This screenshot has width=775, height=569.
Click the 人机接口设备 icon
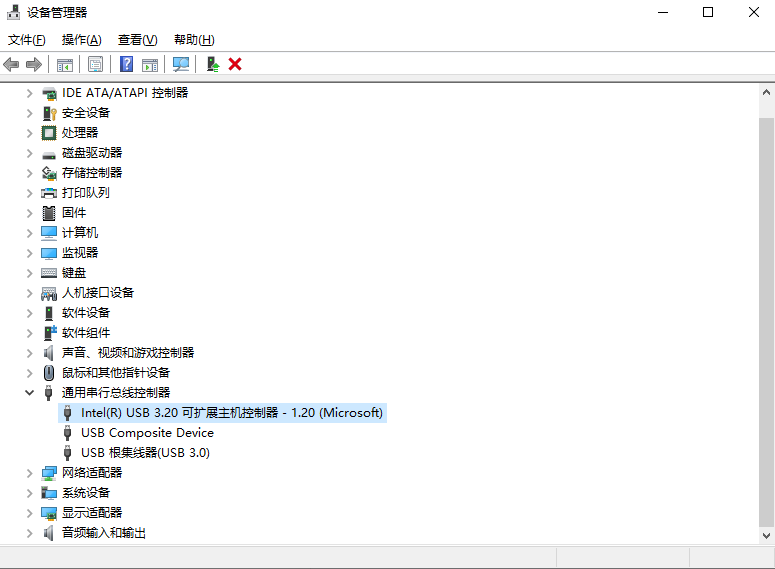(49, 293)
